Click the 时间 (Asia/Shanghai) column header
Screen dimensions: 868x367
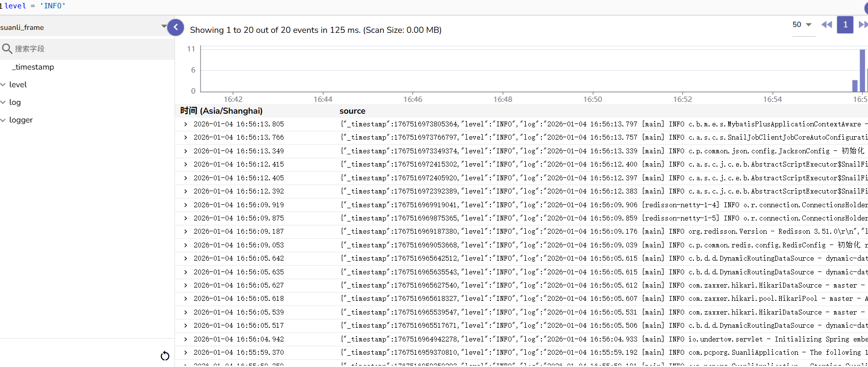point(221,111)
